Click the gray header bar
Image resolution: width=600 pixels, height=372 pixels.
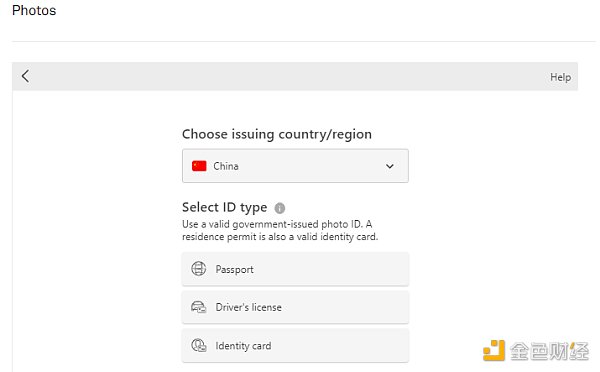tap(295, 77)
